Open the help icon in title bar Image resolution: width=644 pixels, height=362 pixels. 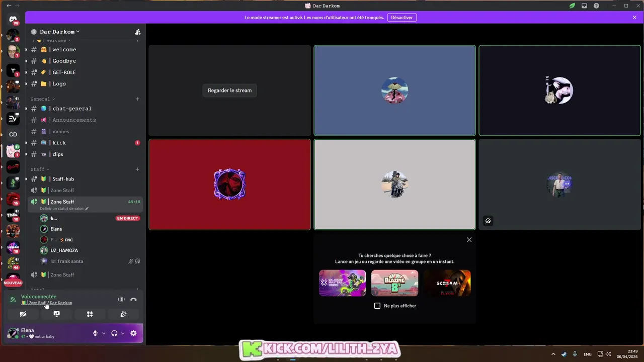(x=596, y=6)
